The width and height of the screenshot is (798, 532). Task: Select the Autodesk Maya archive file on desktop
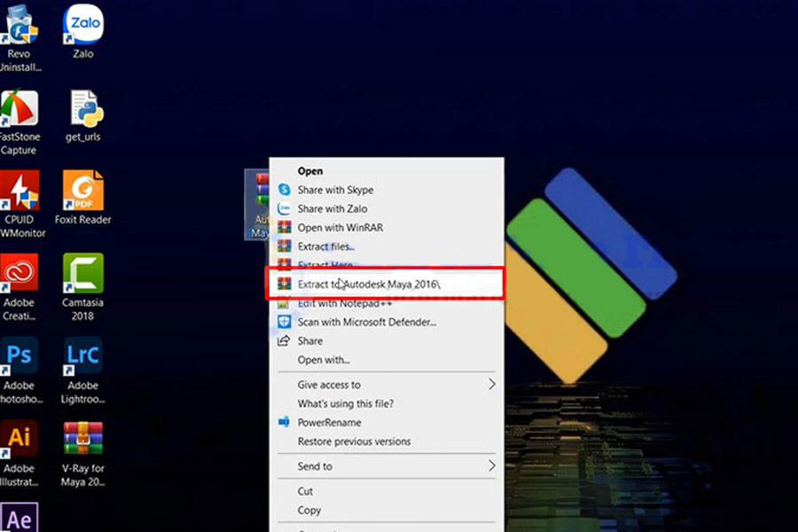[257, 205]
